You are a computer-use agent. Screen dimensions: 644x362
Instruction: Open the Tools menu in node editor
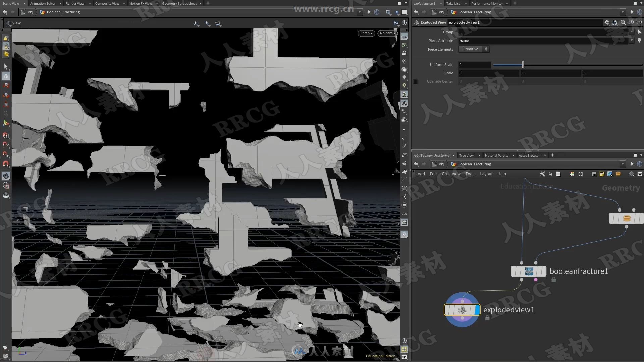point(470,173)
